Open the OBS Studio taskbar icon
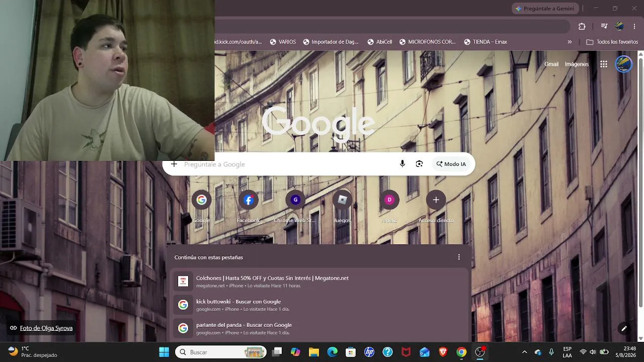The width and height of the screenshot is (644, 362). pyautogui.click(x=480, y=352)
